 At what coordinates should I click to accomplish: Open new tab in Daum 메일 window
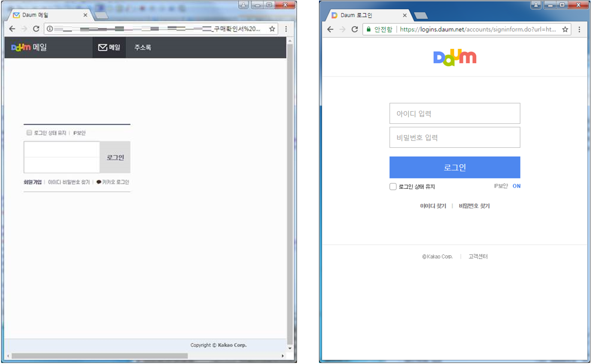[101, 15]
